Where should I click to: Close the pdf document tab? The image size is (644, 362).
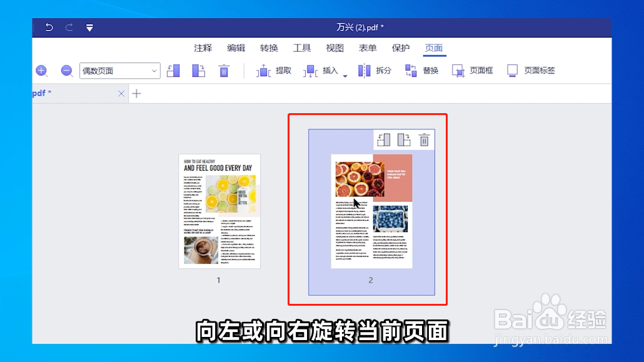coord(121,93)
